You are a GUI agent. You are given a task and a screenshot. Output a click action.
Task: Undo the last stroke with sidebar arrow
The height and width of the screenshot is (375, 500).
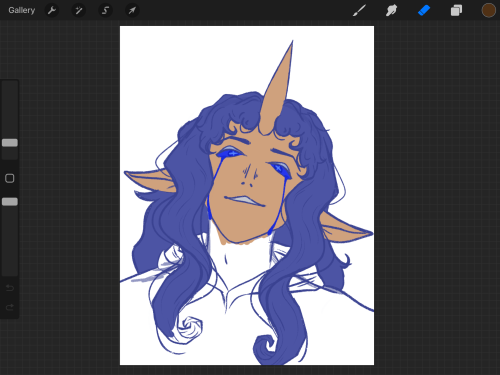coord(10,288)
